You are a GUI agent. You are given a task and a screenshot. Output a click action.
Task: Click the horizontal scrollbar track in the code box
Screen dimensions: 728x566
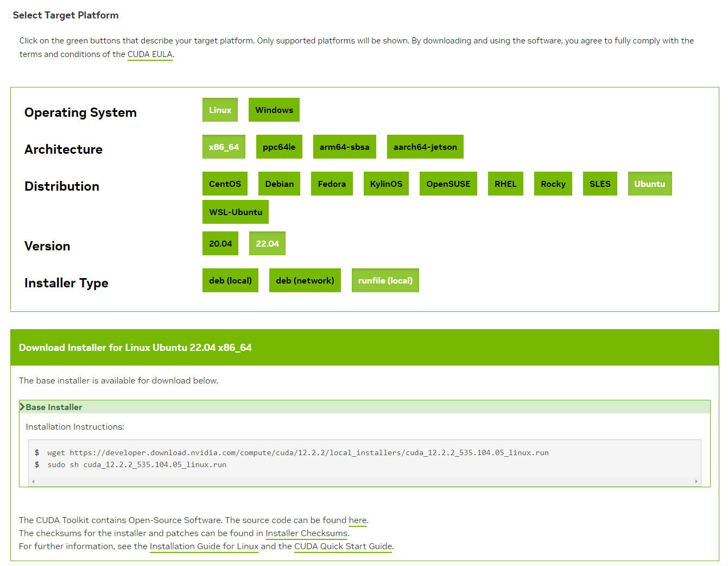pyautogui.click(x=365, y=481)
